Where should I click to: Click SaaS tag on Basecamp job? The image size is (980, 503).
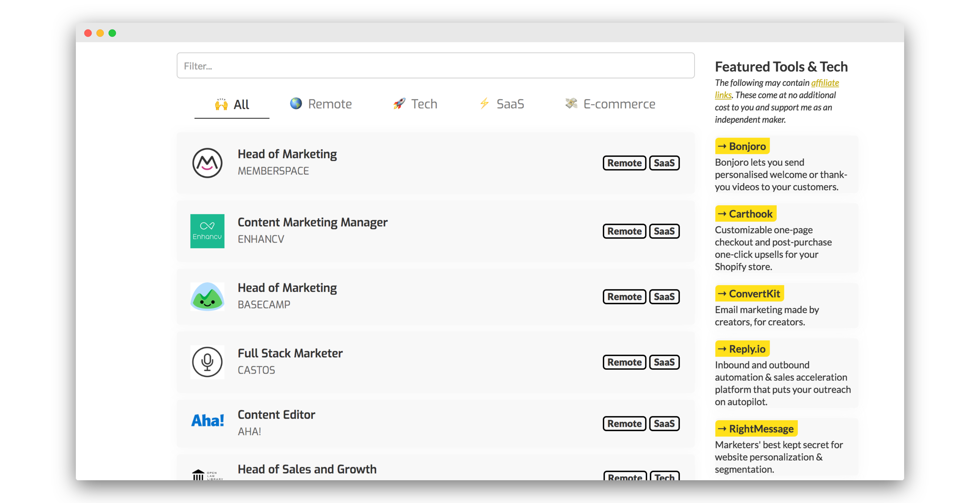[664, 297]
